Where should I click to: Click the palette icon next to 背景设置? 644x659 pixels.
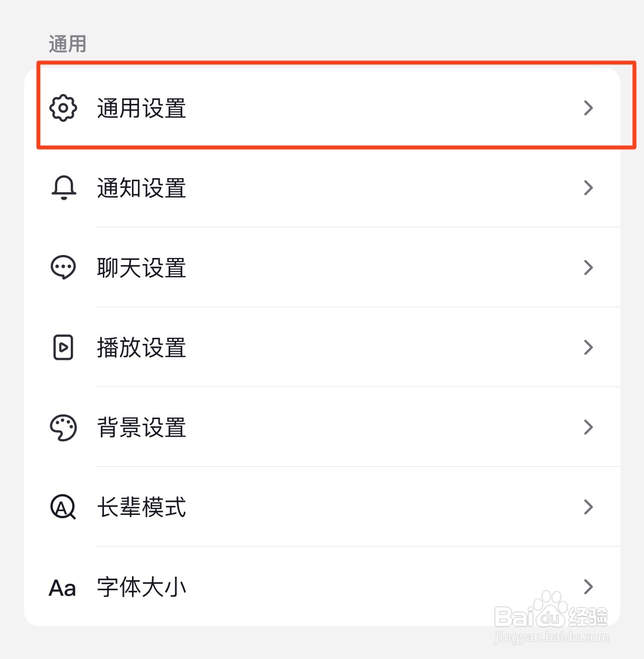pos(63,427)
